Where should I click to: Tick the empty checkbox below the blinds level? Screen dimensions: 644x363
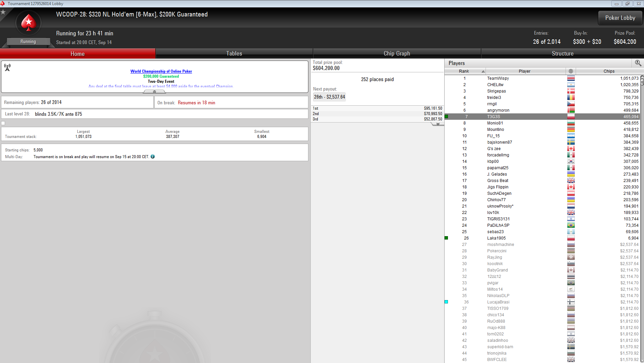[3, 123]
